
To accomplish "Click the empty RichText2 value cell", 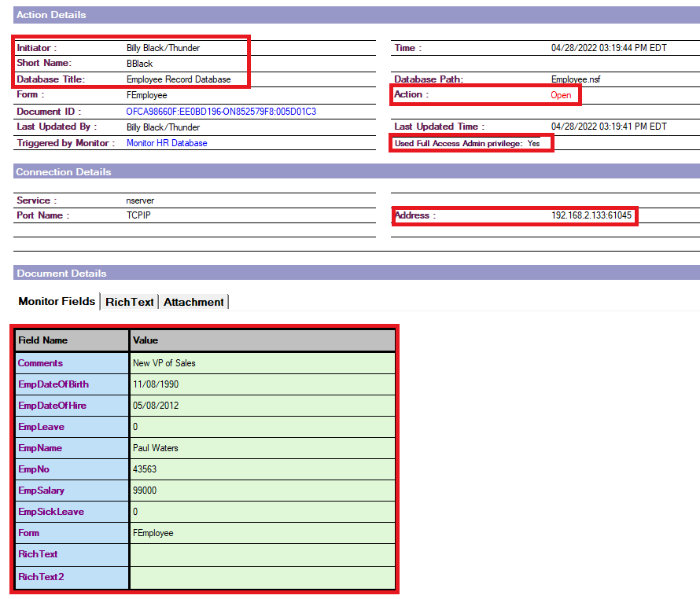I will pyautogui.click(x=262, y=576).
